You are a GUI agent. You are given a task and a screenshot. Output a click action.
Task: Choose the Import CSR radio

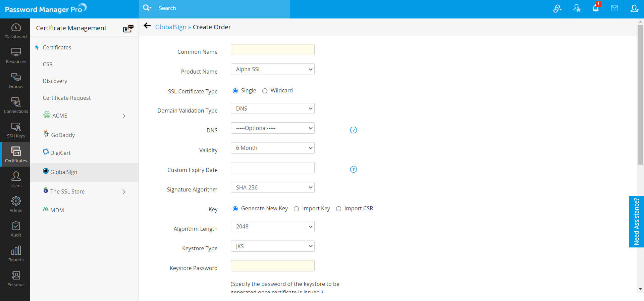pyautogui.click(x=338, y=209)
